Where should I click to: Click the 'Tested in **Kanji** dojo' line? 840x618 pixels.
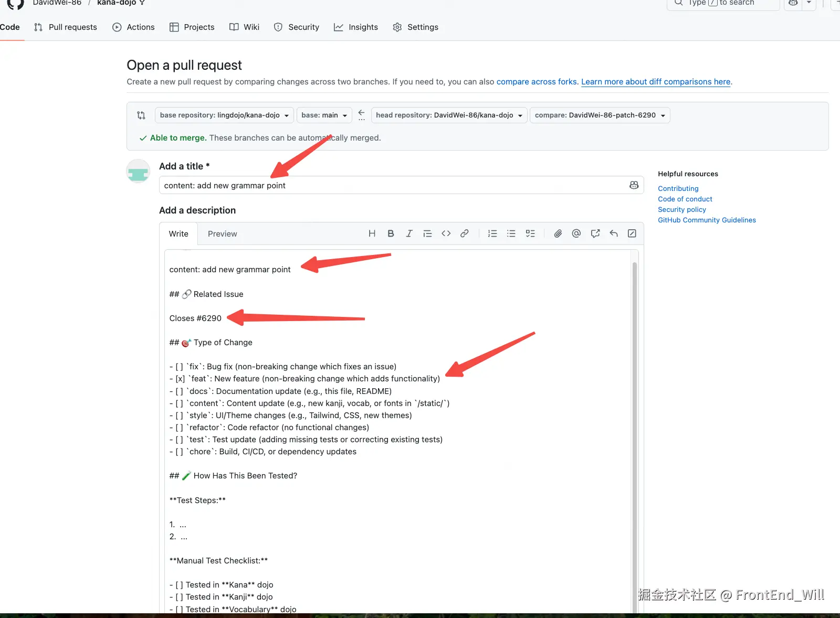(221, 597)
